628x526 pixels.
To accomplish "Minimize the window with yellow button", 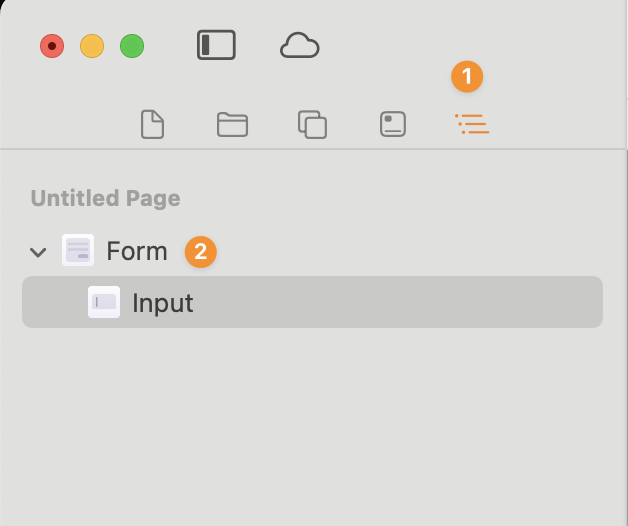I will pyautogui.click(x=92, y=46).
